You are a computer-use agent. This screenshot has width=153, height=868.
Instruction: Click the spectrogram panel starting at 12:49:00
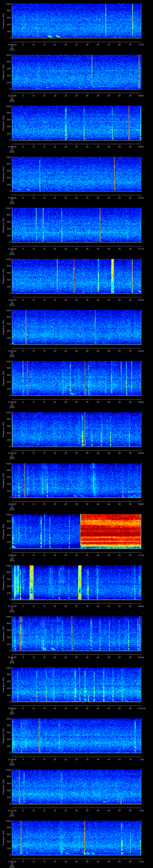[77, 174]
